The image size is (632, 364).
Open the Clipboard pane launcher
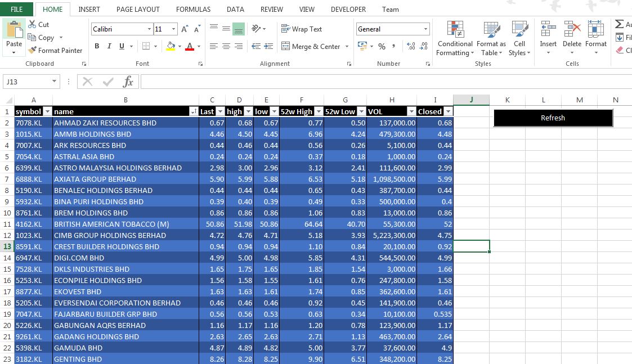[84, 64]
